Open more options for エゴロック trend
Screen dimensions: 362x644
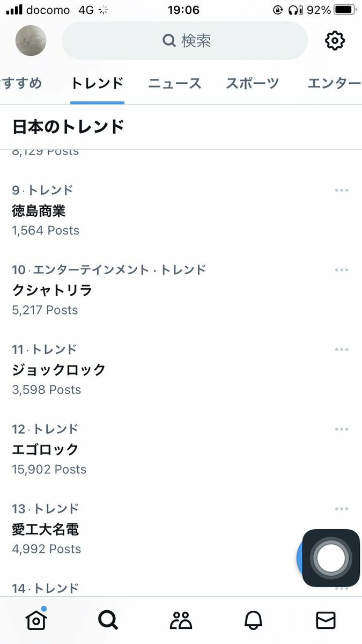tap(342, 429)
